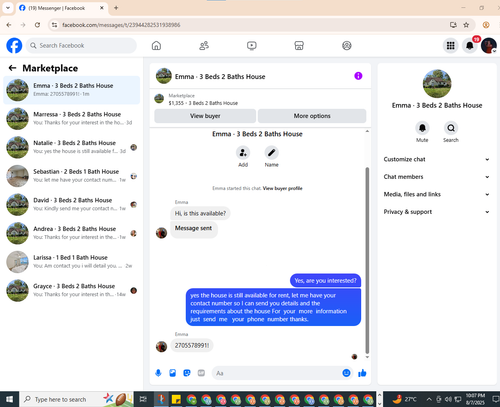Send a thumbs-up like
The height and width of the screenshot is (407, 500).
coord(362,373)
